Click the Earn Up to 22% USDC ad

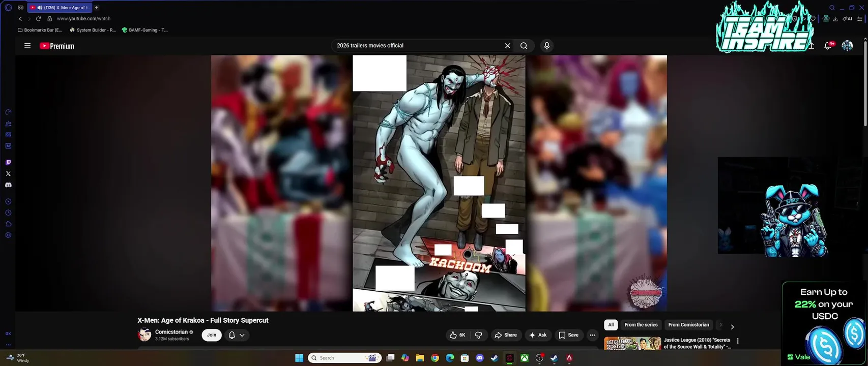pyautogui.click(x=825, y=324)
